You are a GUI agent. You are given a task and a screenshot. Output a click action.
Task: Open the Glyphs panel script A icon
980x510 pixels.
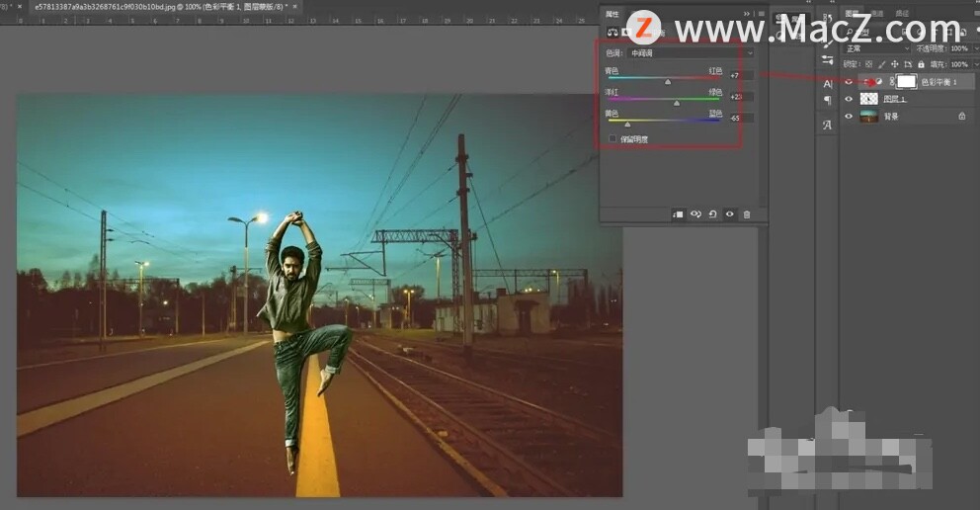(x=828, y=125)
